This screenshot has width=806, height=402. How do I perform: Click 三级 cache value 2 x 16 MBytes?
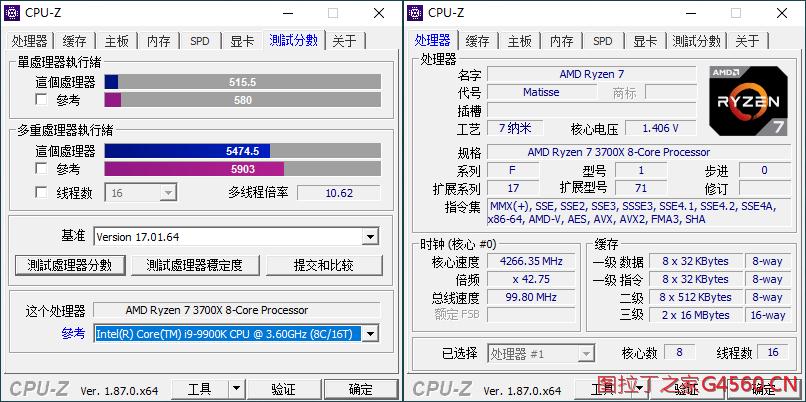[695, 315]
